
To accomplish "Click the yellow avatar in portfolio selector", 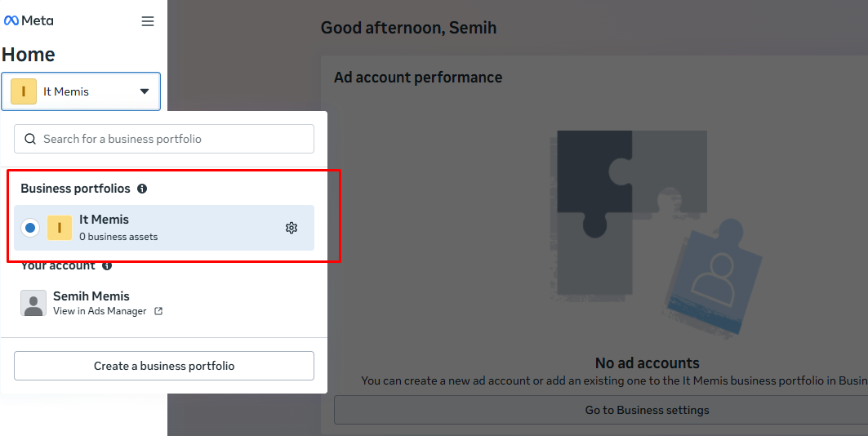I will 24,91.
